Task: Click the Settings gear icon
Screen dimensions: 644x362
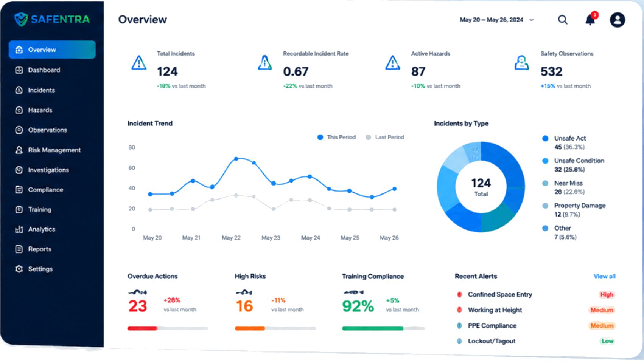Action: tap(19, 269)
